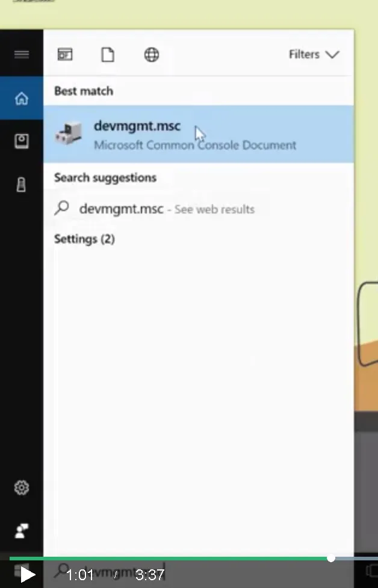Click the devmgmt.msc console document icon
The width and height of the screenshot is (378, 588).
tap(69, 133)
